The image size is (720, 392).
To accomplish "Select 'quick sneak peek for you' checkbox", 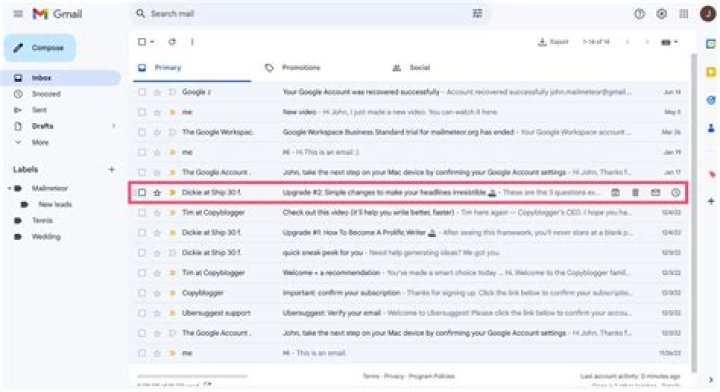I will pyautogui.click(x=142, y=253).
